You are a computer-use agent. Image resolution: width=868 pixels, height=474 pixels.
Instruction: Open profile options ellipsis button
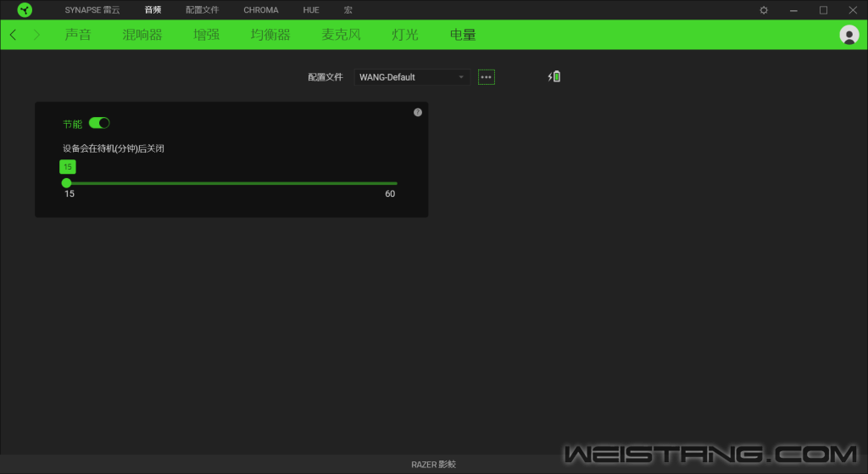(x=486, y=77)
